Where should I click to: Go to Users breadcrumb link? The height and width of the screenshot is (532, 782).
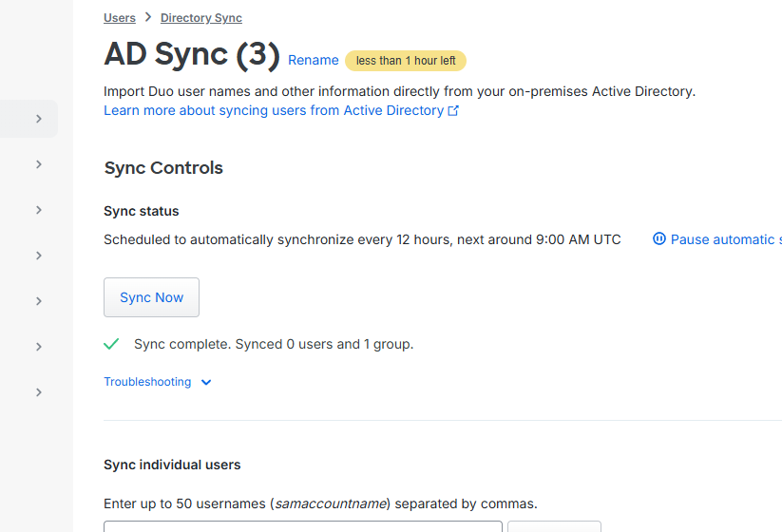119,18
